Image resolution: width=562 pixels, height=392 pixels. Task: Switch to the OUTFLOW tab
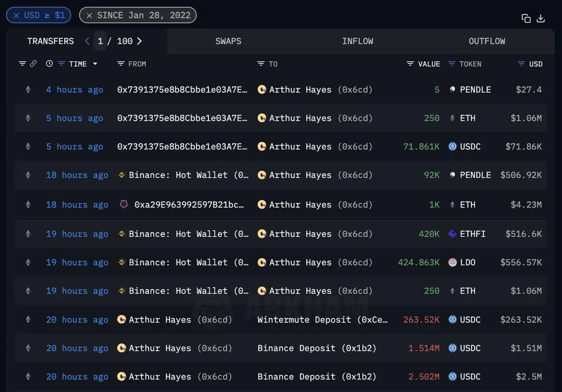[487, 41]
